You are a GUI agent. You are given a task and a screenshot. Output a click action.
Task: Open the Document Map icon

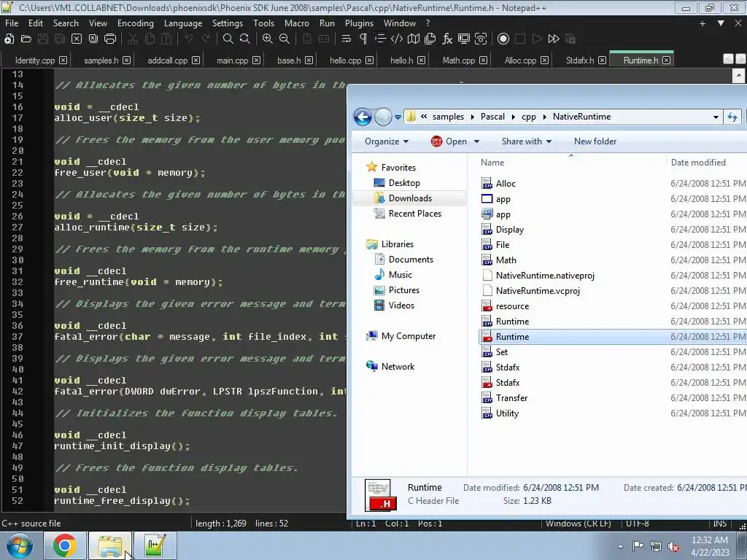pyautogui.click(x=414, y=39)
